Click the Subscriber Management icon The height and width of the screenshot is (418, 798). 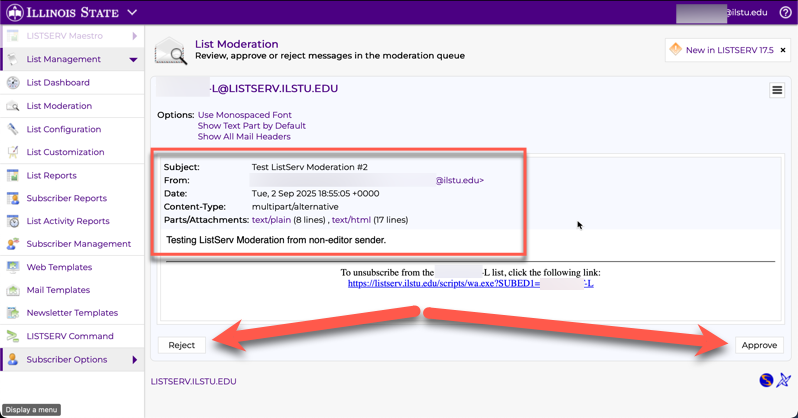coord(13,244)
